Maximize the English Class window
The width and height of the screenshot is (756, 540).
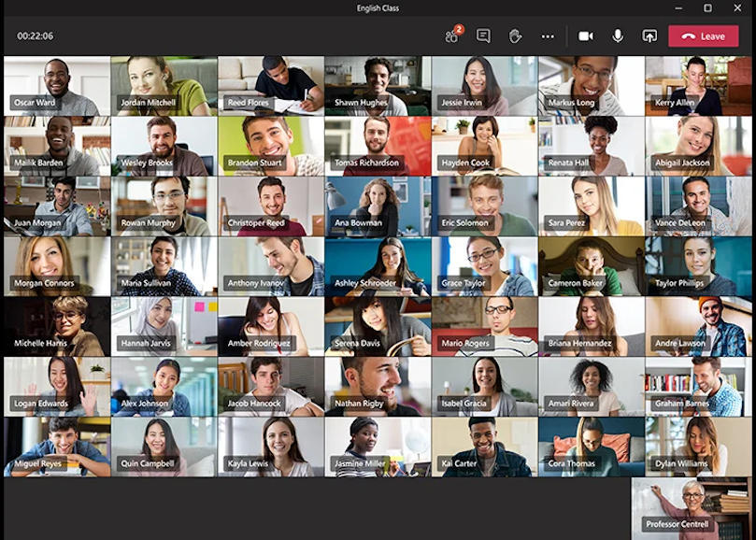pyautogui.click(x=707, y=7)
